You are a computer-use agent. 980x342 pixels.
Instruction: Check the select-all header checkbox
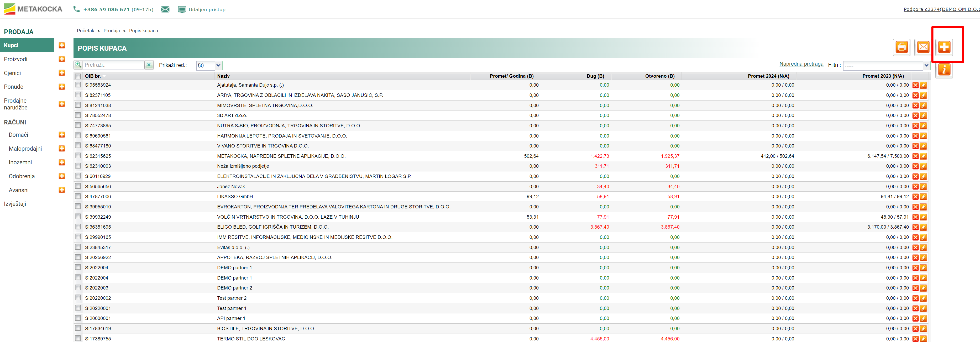click(x=78, y=76)
